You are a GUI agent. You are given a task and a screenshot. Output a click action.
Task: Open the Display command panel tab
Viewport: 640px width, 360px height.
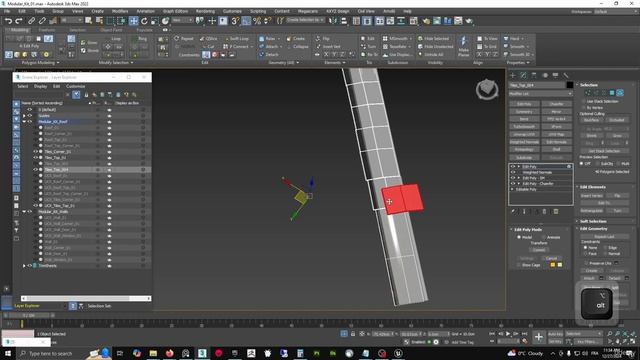click(555, 75)
